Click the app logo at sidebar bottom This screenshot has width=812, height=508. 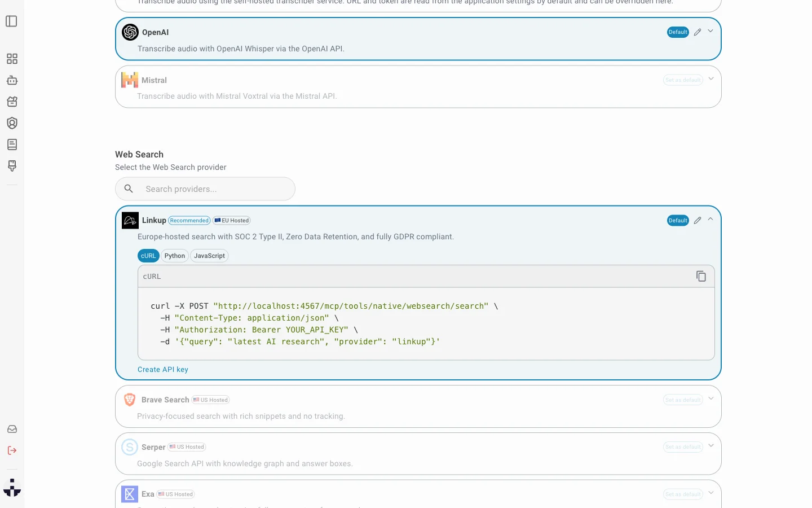[12, 488]
